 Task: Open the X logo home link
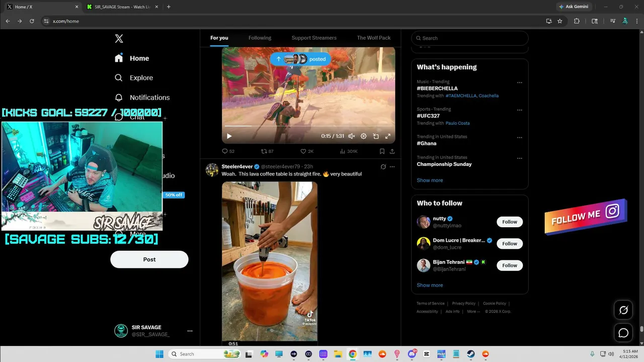click(119, 39)
